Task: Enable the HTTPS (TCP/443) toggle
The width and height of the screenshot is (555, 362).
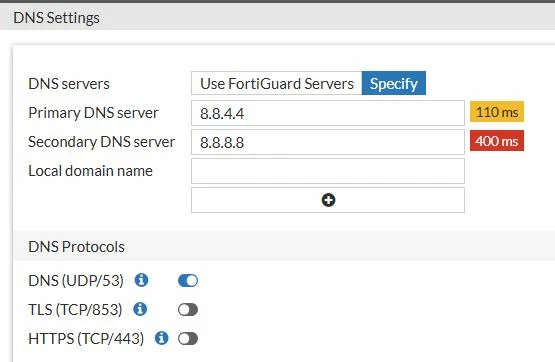Action: 188,339
